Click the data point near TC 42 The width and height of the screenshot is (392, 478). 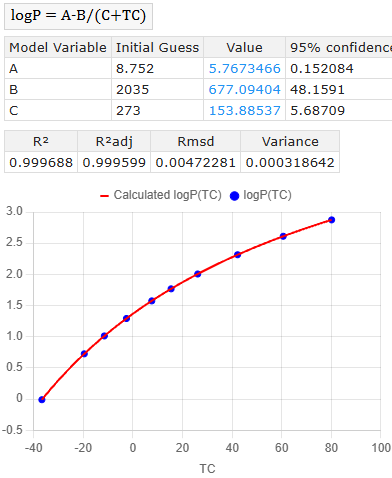click(237, 255)
